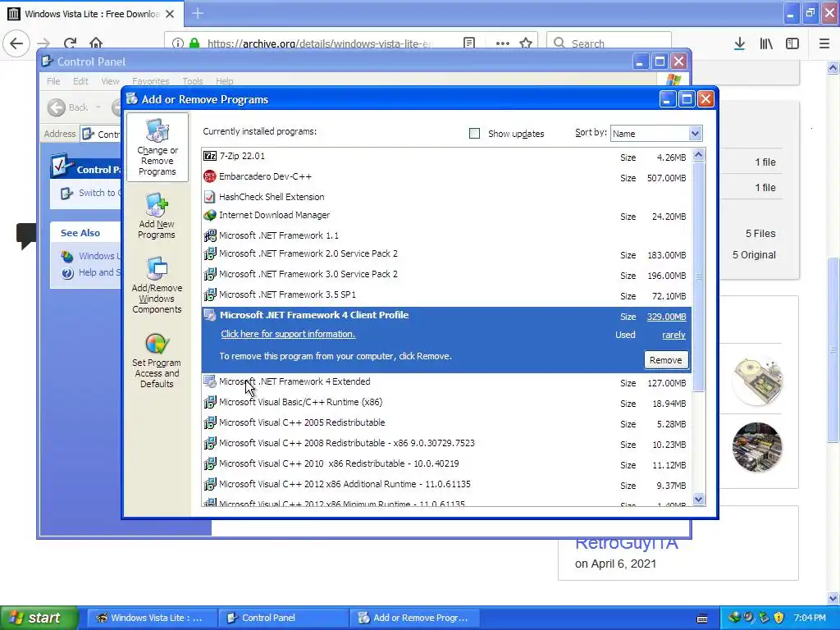
Task: Click the Windows start button
Action: (39, 618)
